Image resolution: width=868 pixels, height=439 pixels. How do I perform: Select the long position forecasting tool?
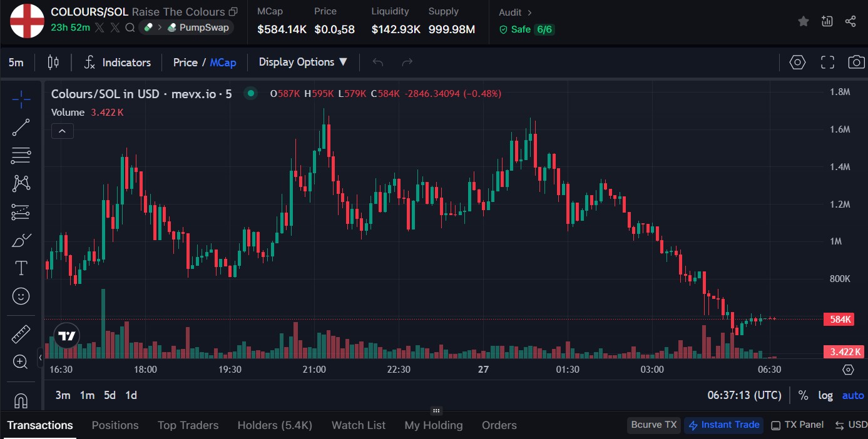coord(21,212)
